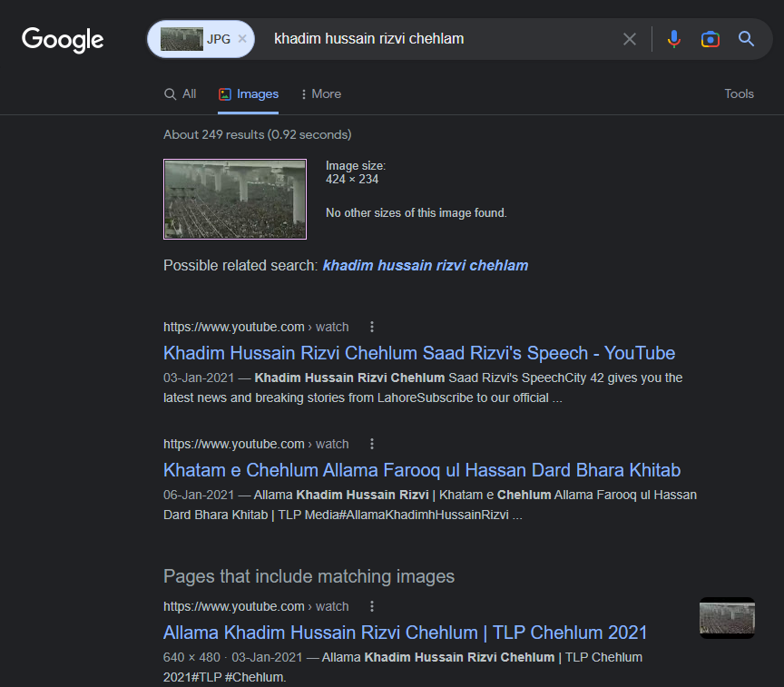
Task: Open options for Saad Rizvi's Speech result
Action: pos(371,327)
